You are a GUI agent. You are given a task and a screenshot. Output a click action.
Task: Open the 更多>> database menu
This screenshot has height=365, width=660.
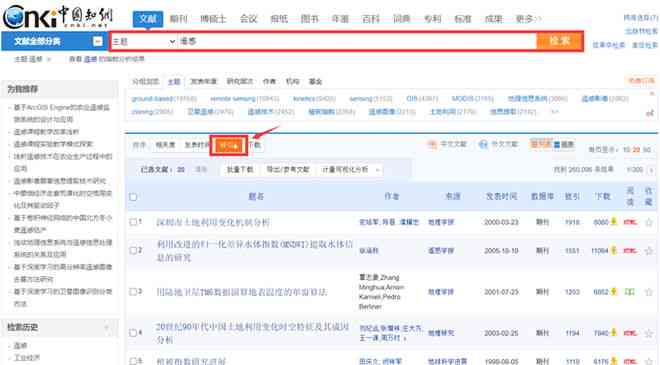pyautogui.click(x=528, y=19)
